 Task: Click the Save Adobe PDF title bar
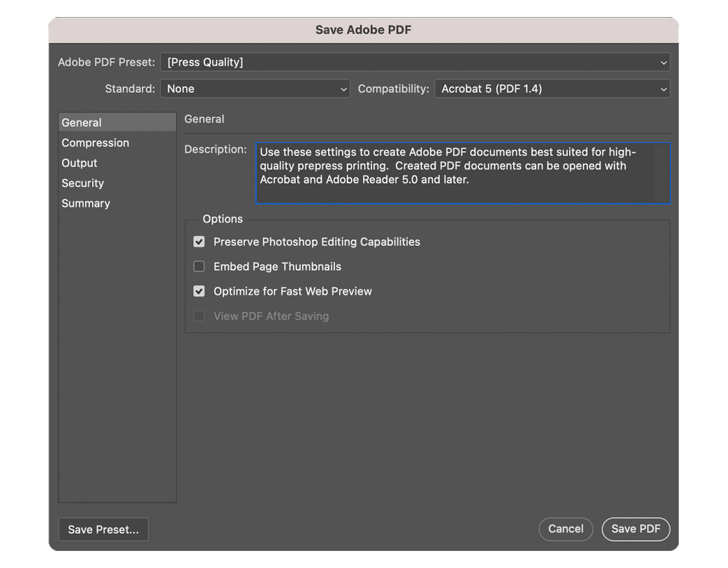click(x=363, y=30)
